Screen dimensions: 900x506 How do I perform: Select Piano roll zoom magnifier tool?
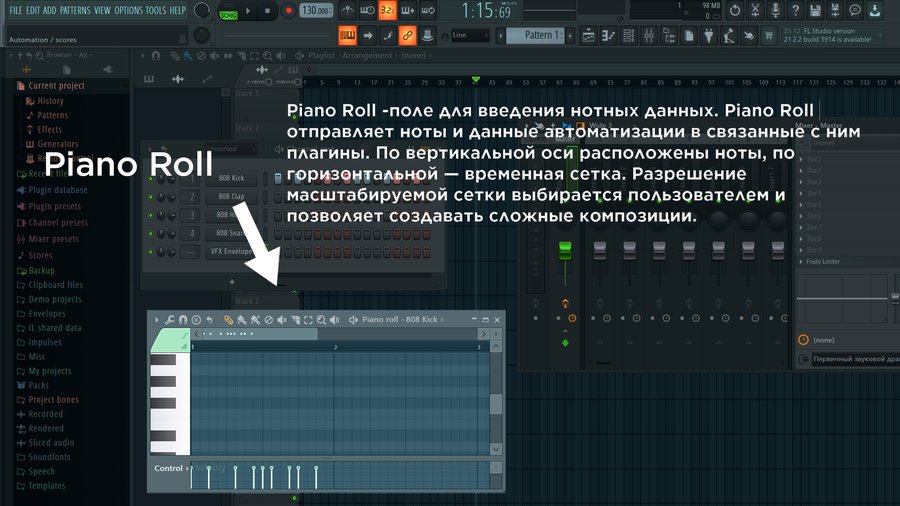(x=321, y=320)
